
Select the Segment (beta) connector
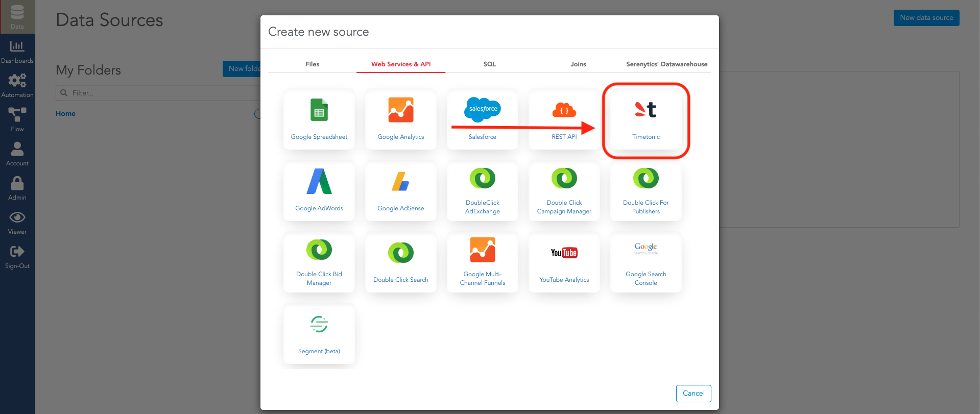(319, 334)
